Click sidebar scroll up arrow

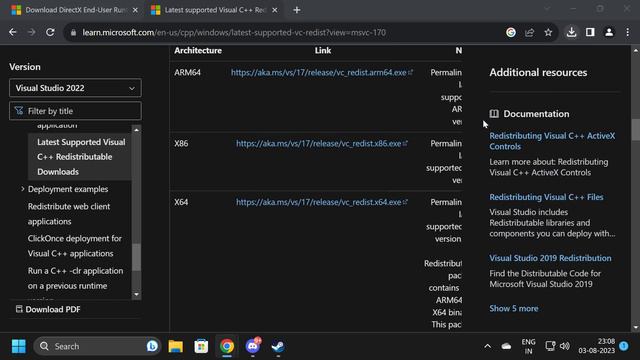point(136,130)
